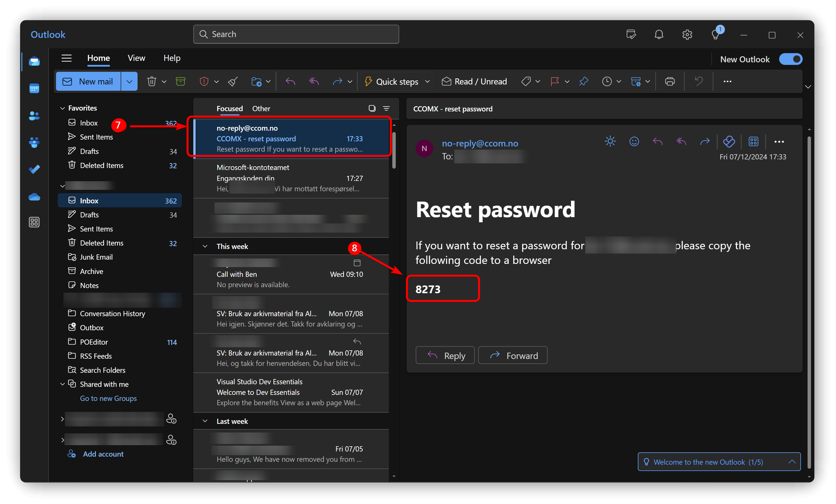836x504 pixels.
Task: Click the Flag icon in ribbon
Action: pyautogui.click(x=555, y=81)
